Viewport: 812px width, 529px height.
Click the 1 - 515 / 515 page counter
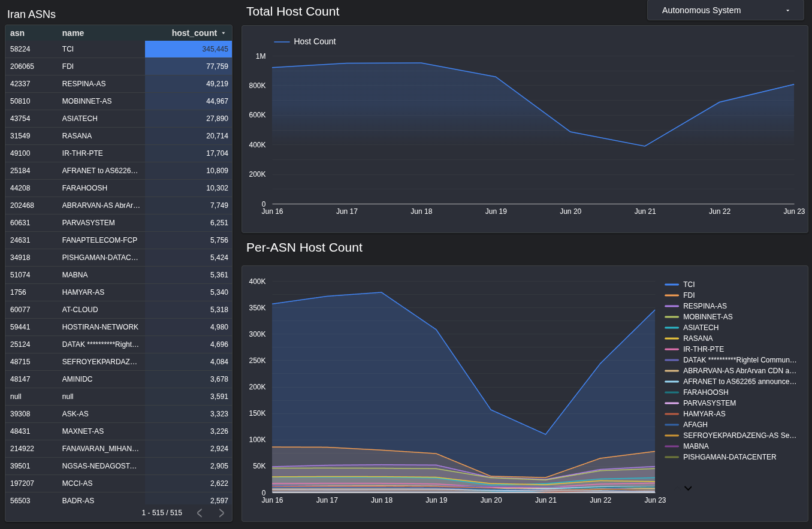162,513
